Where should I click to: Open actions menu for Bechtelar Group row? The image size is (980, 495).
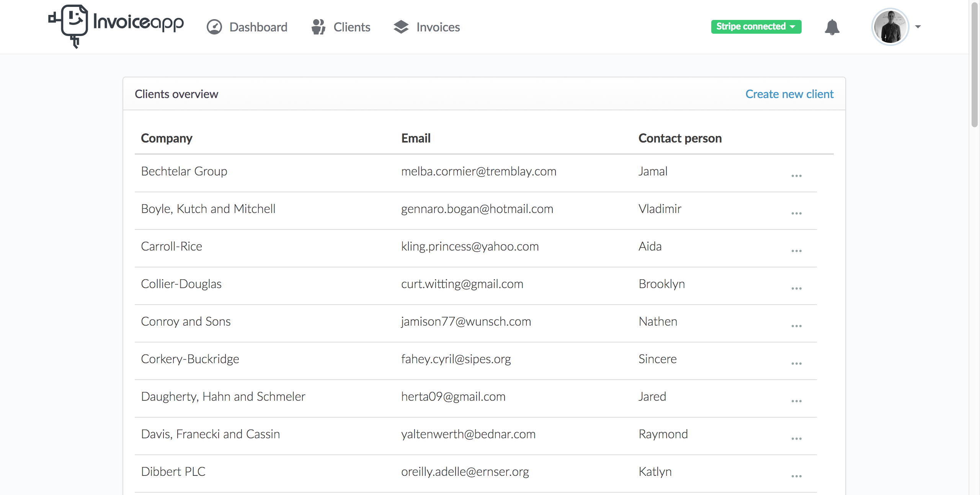797,175
